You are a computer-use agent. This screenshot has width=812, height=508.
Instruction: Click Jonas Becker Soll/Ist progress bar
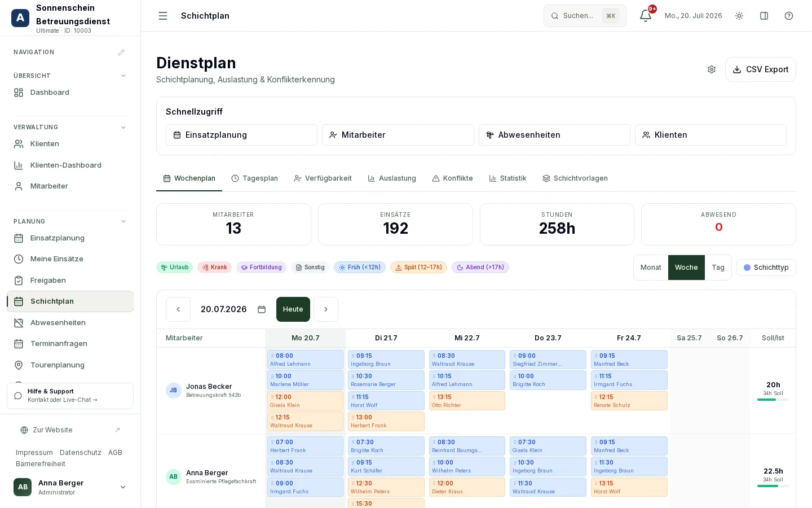(773, 400)
